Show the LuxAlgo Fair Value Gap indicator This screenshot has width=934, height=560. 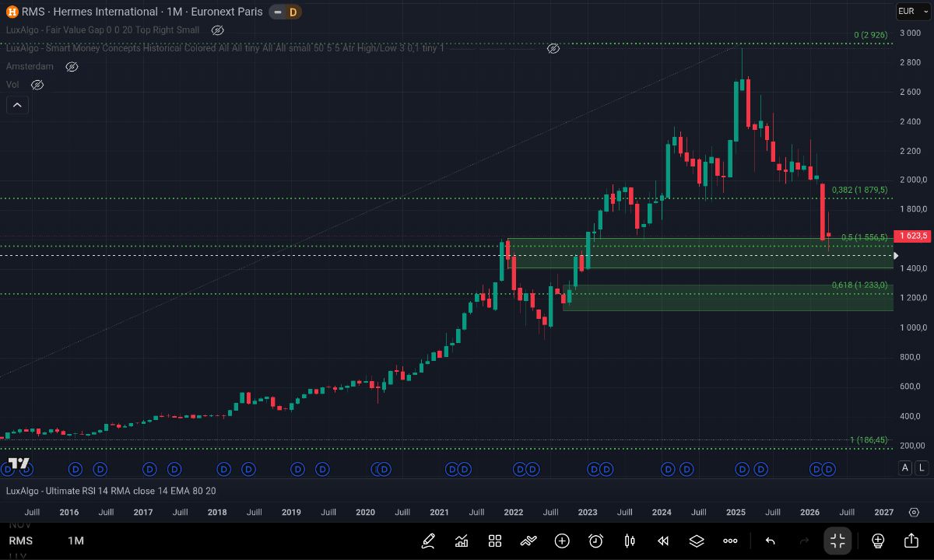218,30
